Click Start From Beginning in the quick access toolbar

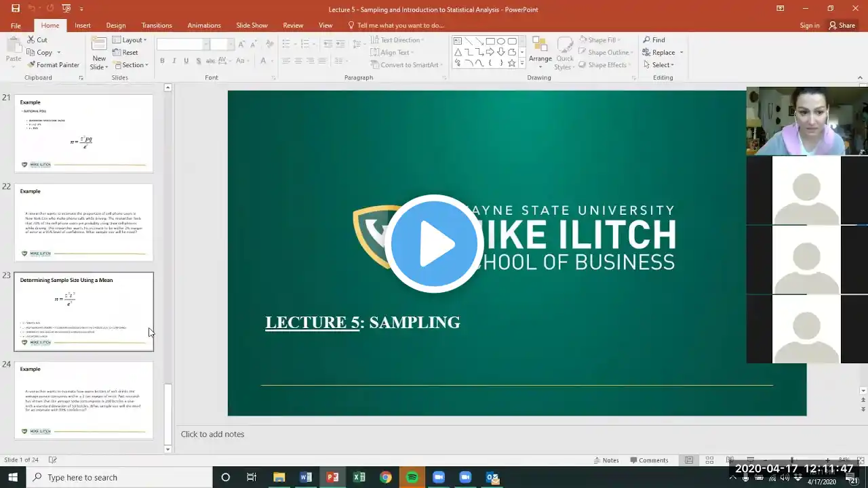tap(66, 9)
